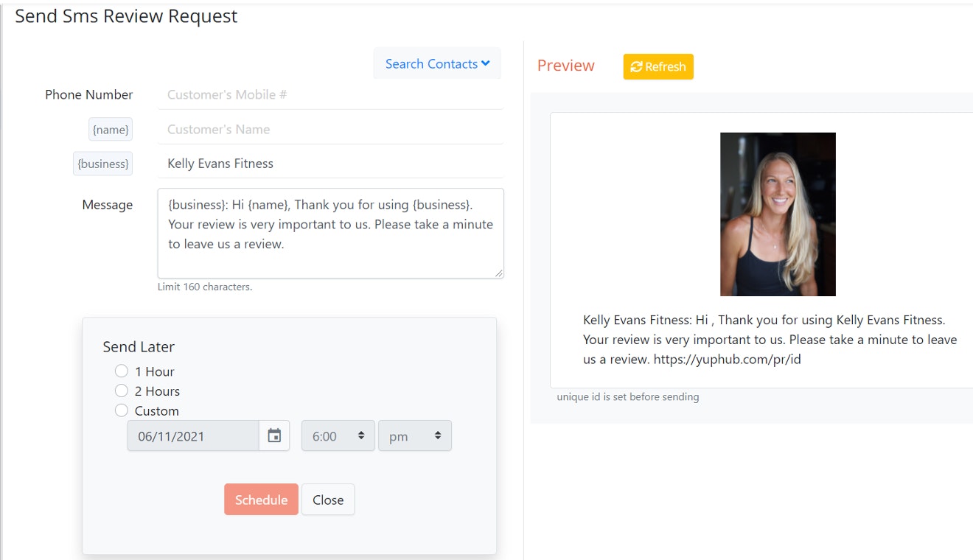Click the Preview heading
Viewport: 973px width, 560px height.
[x=565, y=66]
